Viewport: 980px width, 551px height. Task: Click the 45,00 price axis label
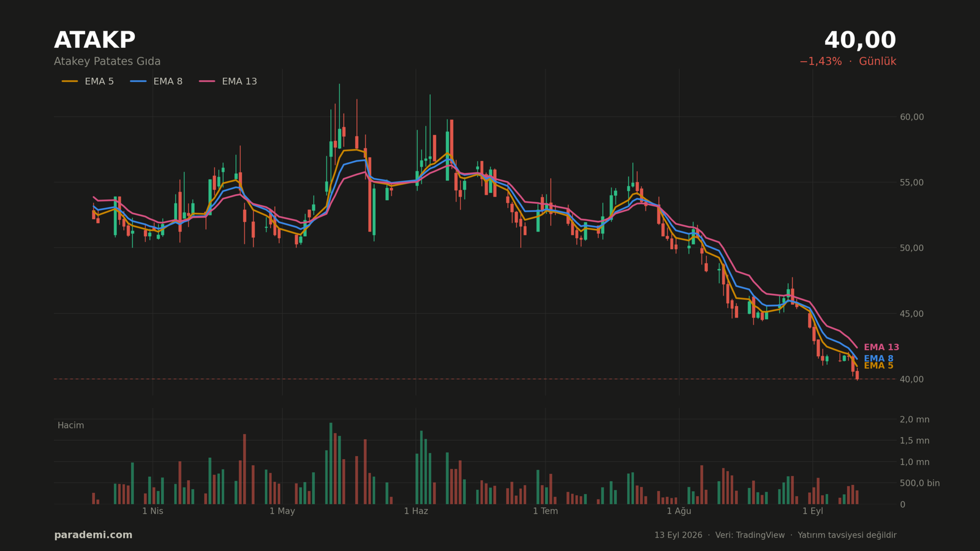point(911,313)
